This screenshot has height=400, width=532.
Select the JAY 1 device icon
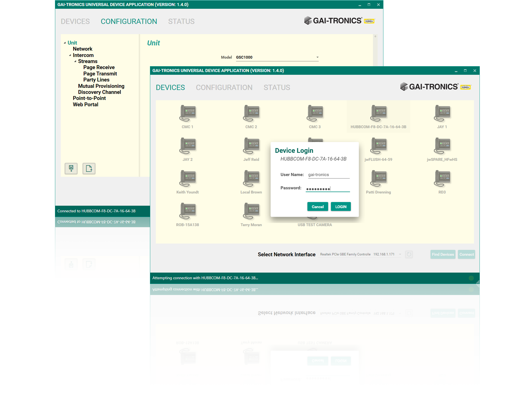click(442, 114)
